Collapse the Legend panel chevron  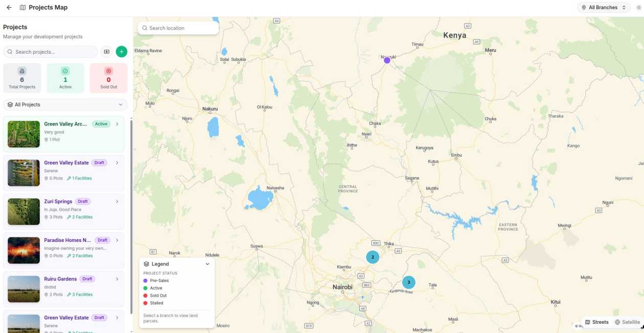click(x=208, y=264)
